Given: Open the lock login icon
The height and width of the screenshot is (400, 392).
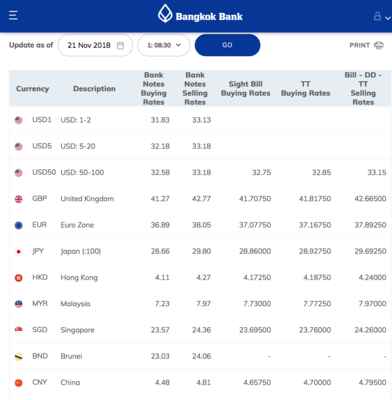Looking at the screenshot, I should (x=377, y=16).
